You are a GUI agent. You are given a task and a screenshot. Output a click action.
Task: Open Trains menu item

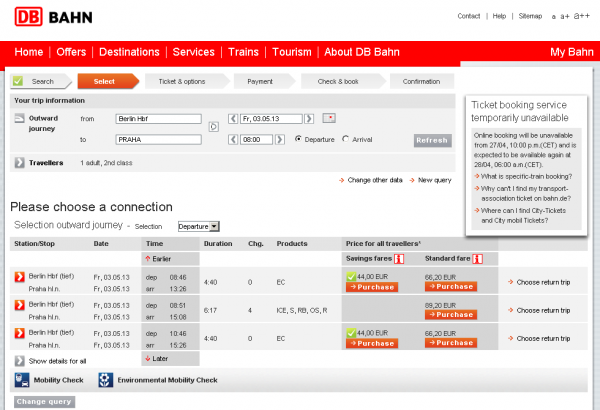click(243, 52)
